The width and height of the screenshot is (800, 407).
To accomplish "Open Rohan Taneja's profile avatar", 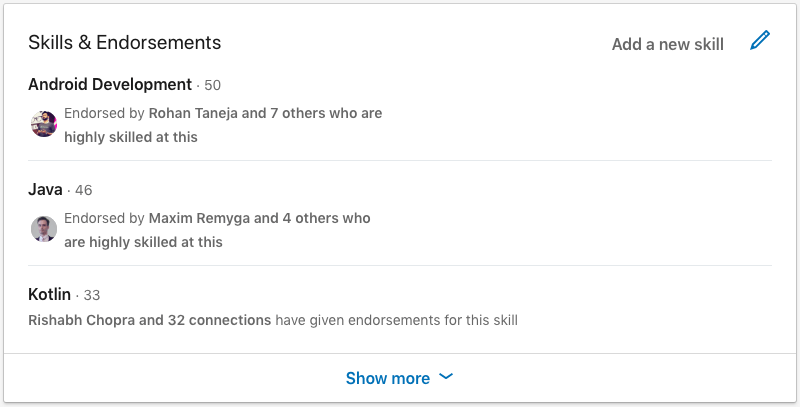I will pos(44,124).
